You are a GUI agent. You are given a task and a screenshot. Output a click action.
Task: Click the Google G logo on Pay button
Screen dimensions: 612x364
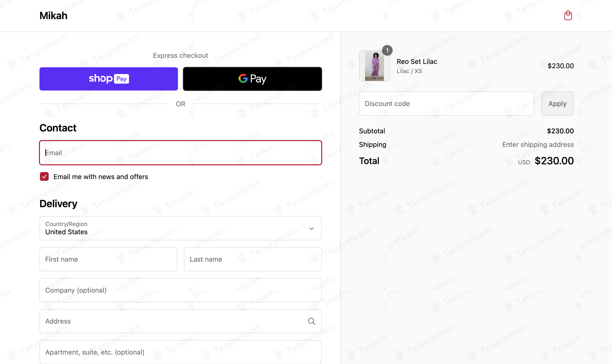click(243, 78)
